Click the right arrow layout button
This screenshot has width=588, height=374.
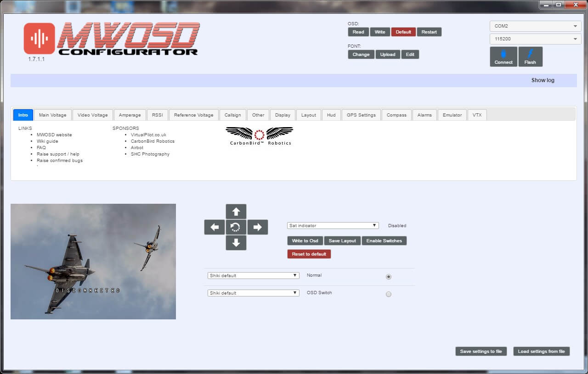coord(258,227)
